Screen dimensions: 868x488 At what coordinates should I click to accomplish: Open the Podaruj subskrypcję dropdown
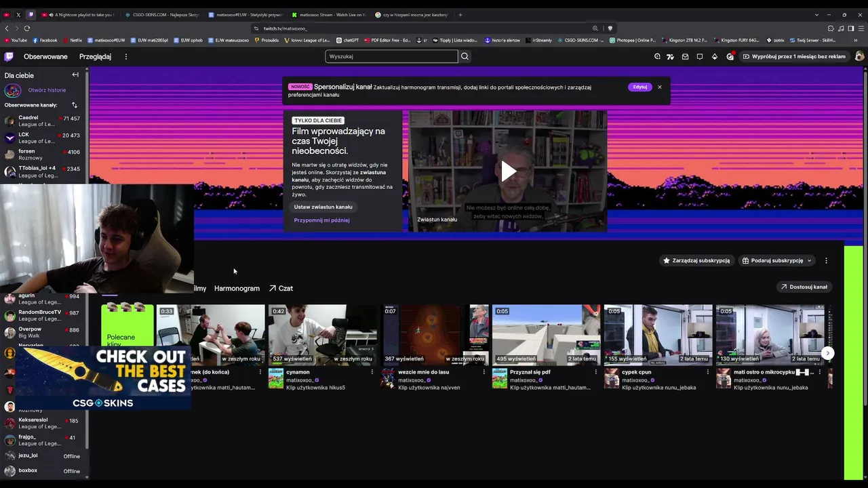(777, 260)
